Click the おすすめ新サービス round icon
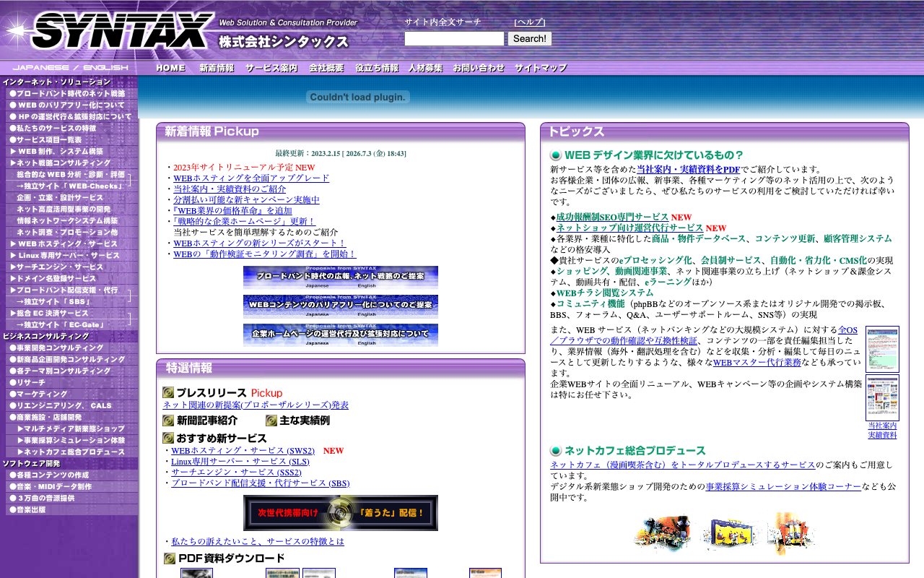The width and height of the screenshot is (924, 578). [x=168, y=438]
